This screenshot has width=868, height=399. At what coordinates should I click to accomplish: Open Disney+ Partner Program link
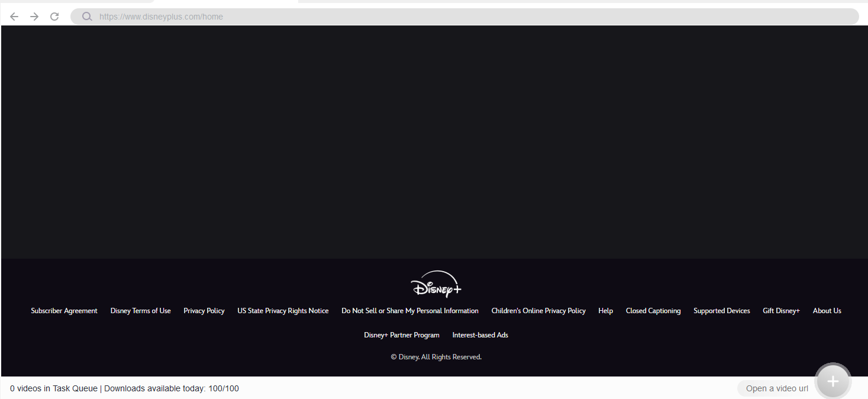pos(402,335)
